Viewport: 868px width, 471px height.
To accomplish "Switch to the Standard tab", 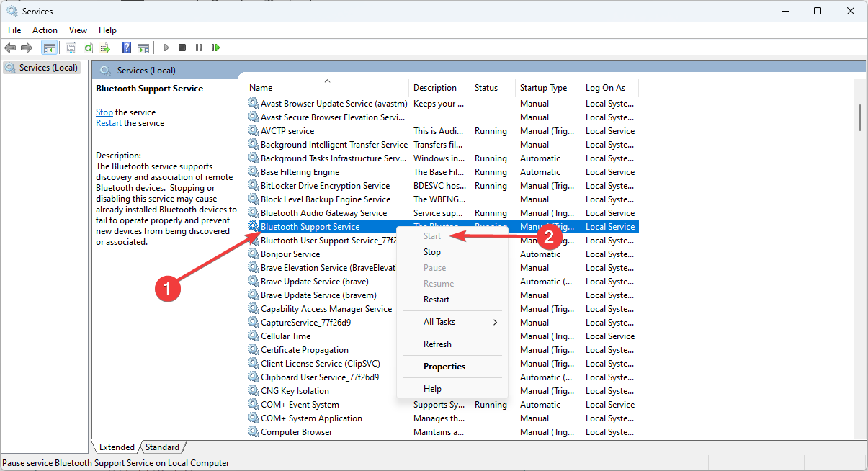I will [x=163, y=447].
